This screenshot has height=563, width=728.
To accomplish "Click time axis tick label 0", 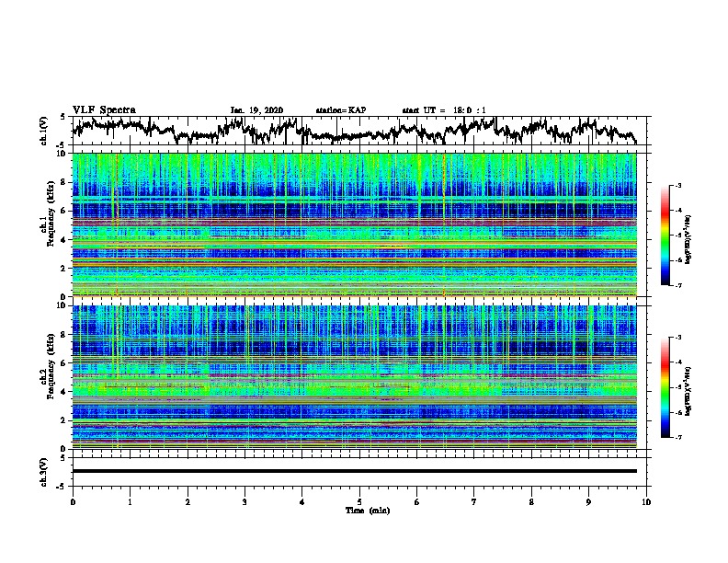I will (73, 502).
